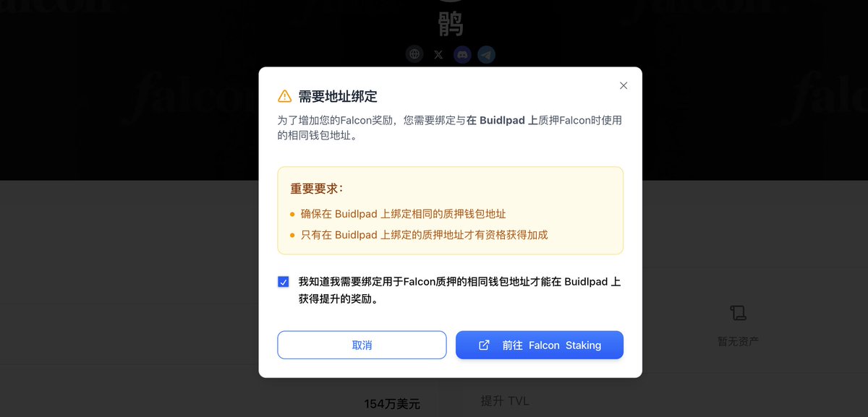Uncheck the Falcon质押 acknowledgement checkbox
The height and width of the screenshot is (417, 868).
click(x=284, y=282)
